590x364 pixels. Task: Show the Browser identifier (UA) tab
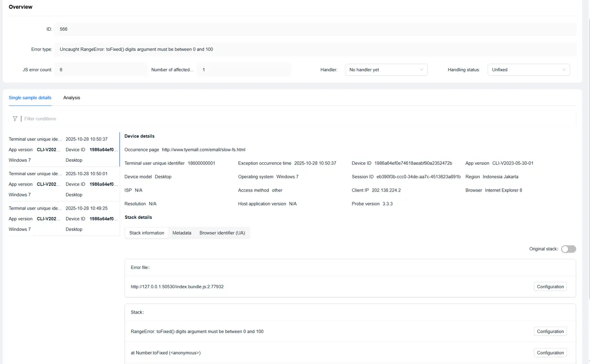[222, 233]
